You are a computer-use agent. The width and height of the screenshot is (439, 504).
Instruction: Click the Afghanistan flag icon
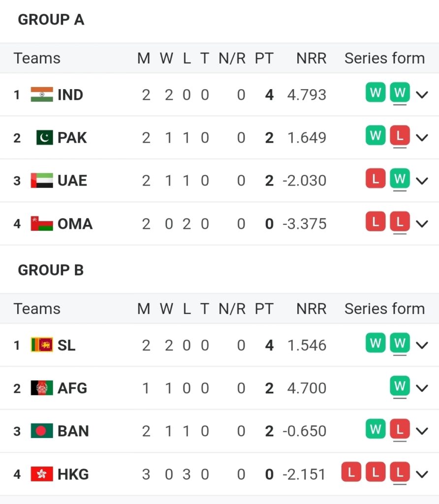42,388
